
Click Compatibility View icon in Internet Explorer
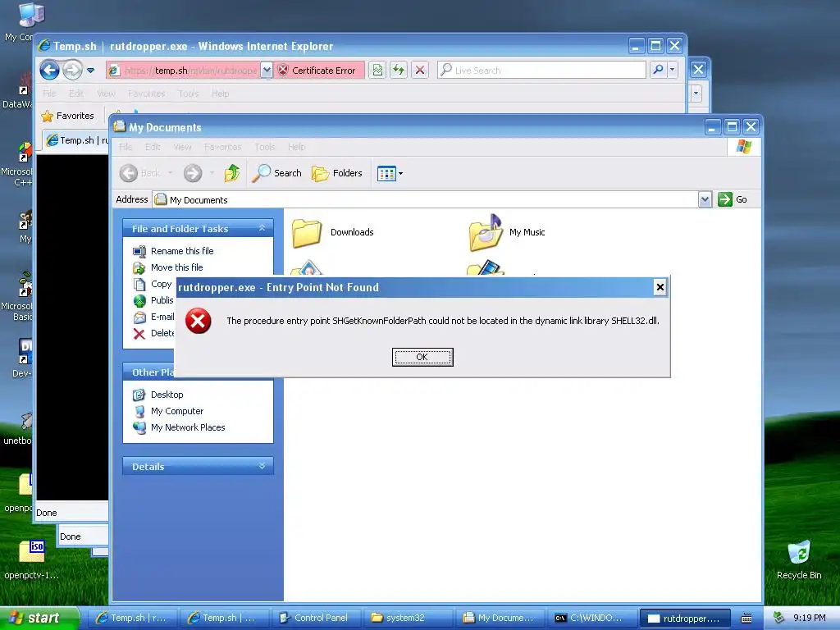(x=377, y=71)
